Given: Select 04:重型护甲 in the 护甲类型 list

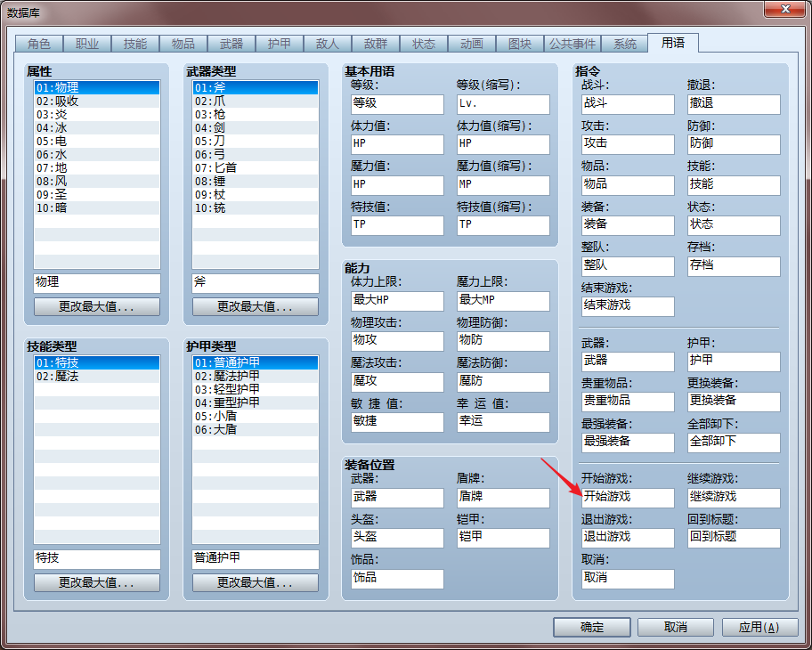Looking at the screenshot, I should point(256,402).
